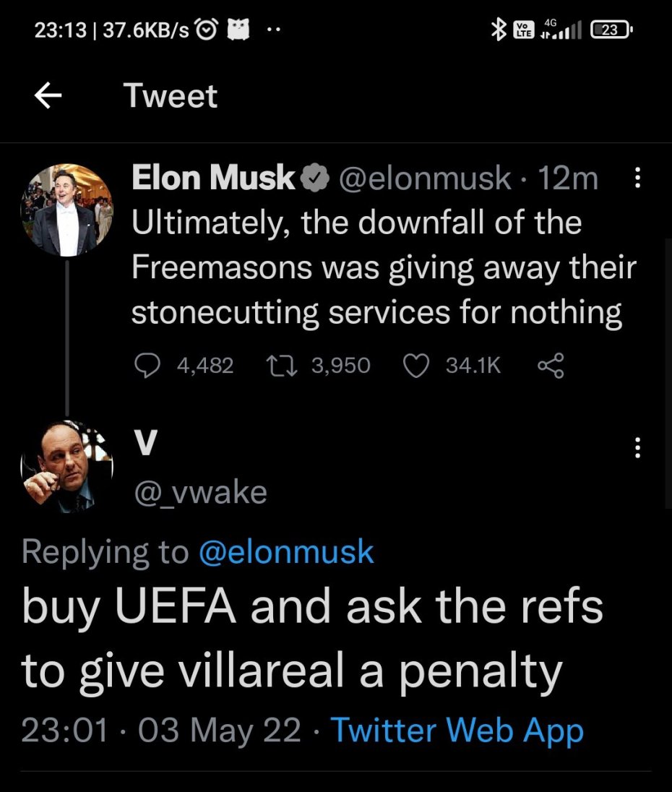
Task: Open V's profile avatar
Action: pyautogui.click(x=66, y=466)
